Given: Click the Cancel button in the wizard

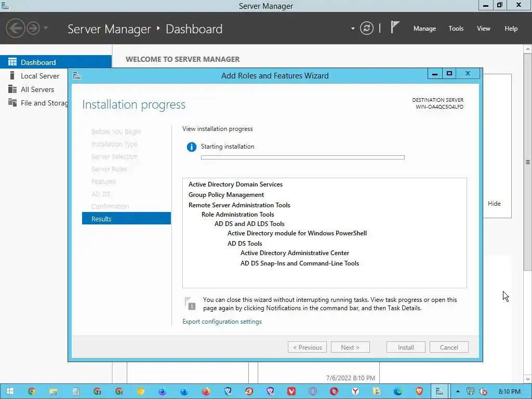Looking at the screenshot, I should 449,347.
